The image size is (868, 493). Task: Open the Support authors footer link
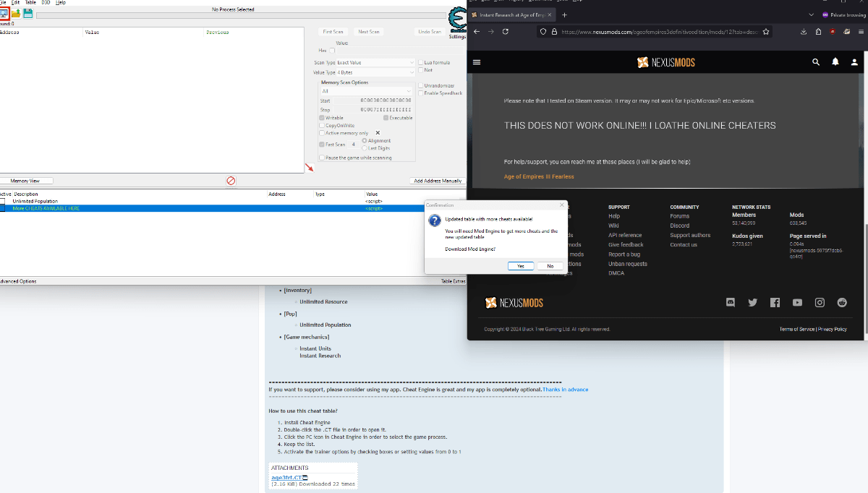tap(690, 235)
